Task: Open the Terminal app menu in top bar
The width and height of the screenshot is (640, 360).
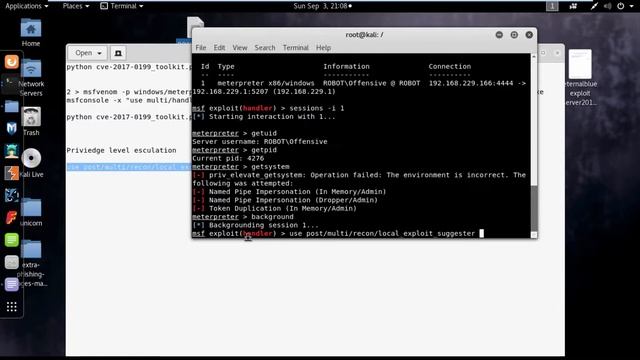Action: (122, 6)
